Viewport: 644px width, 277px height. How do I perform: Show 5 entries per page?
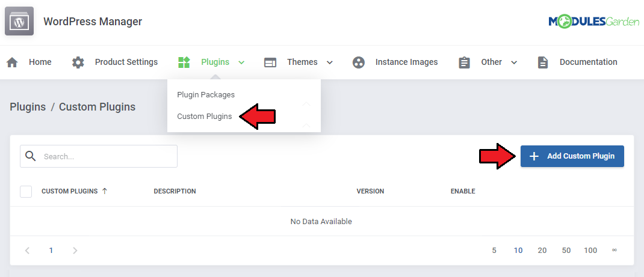tap(494, 251)
